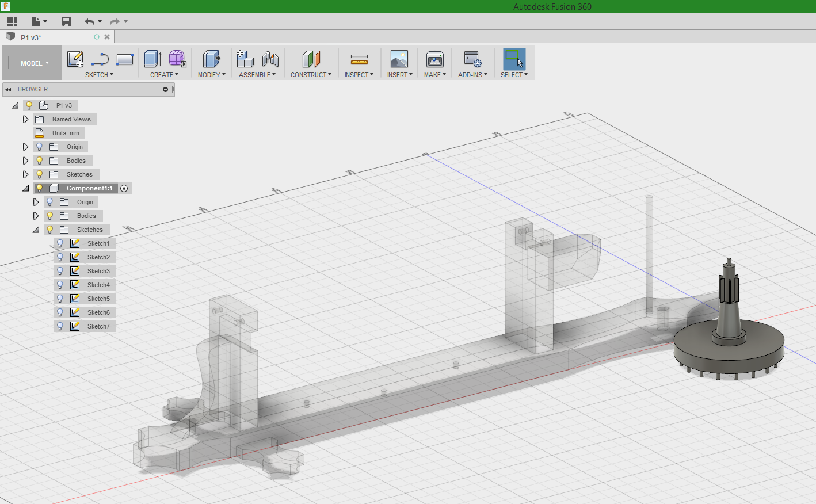816x504 pixels.
Task: Toggle visibility bulb of top-level Origin
Action: 39,147
